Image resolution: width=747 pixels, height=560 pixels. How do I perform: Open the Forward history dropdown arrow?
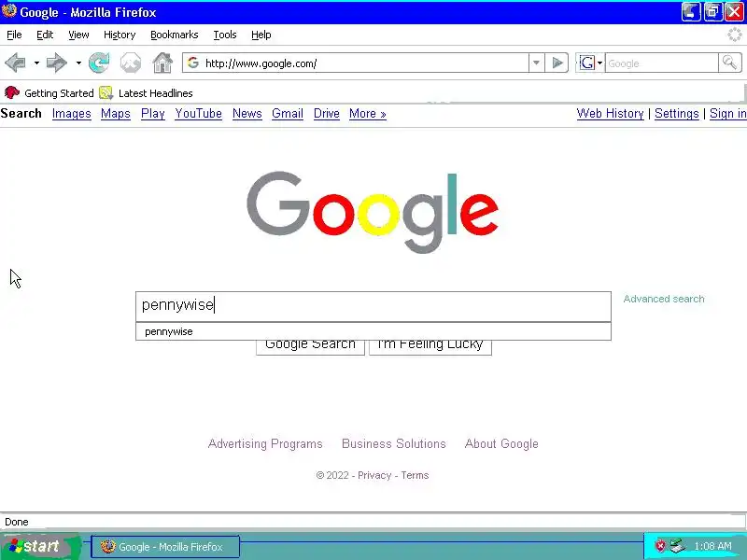[78, 63]
